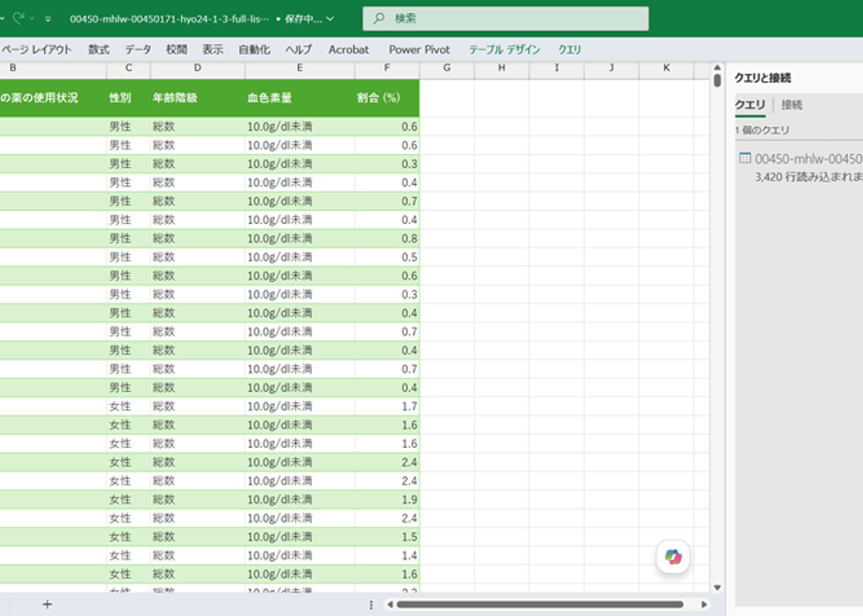This screenshot has width=863, height=616.
Task: Click the 割合 (%) table header cell
Action: point(387,98)
